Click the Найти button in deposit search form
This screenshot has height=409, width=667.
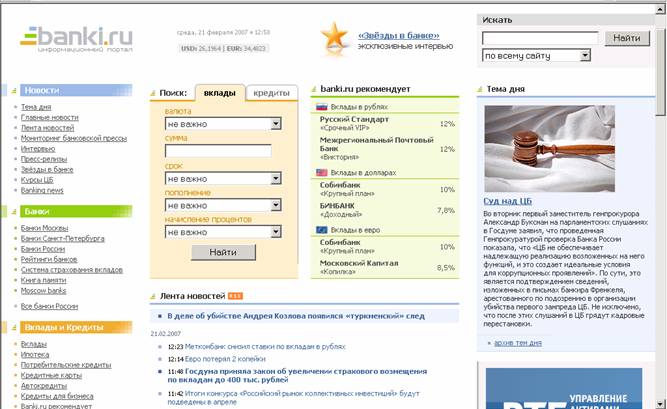(223, 252)
